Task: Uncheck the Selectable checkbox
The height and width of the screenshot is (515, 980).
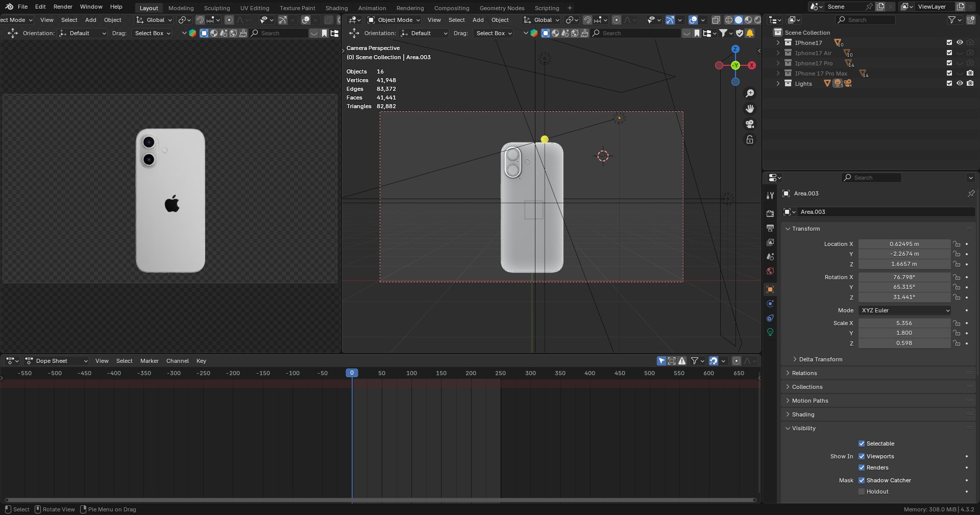Action: click(x=862, y=444)
